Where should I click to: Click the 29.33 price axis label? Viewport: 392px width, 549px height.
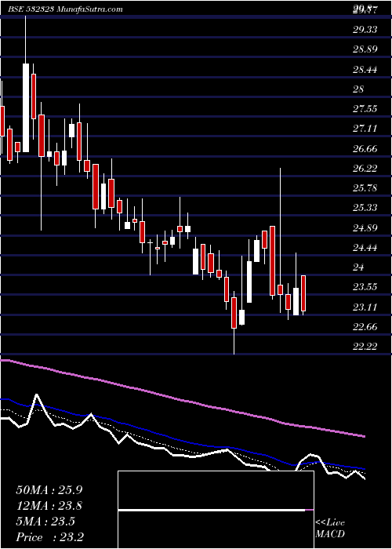[365, 30]
